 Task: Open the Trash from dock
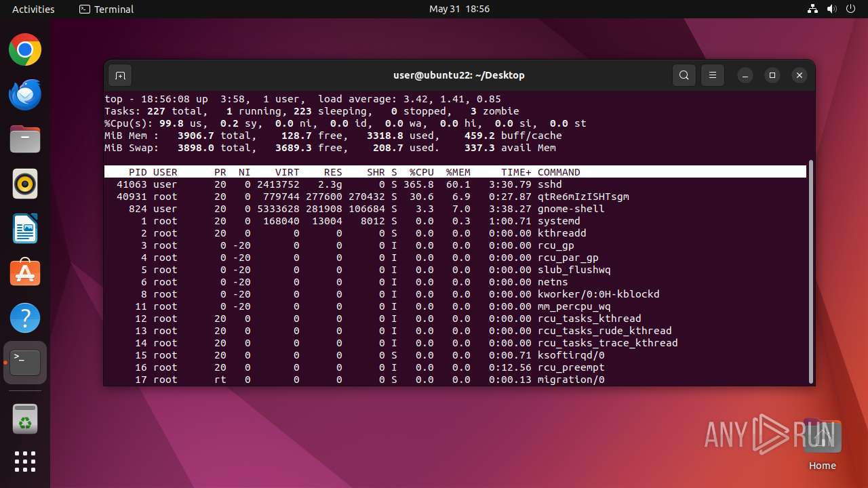[25, 418]
